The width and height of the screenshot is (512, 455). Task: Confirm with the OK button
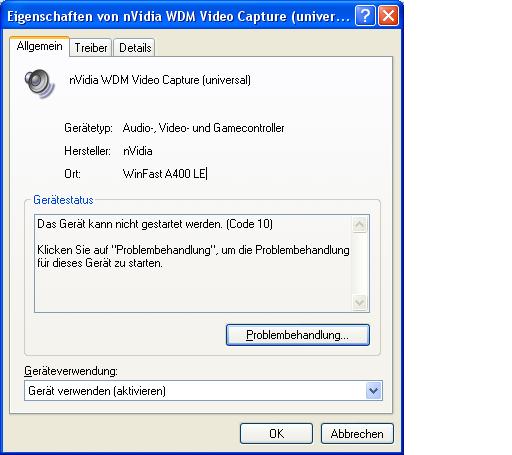[276, 433]
